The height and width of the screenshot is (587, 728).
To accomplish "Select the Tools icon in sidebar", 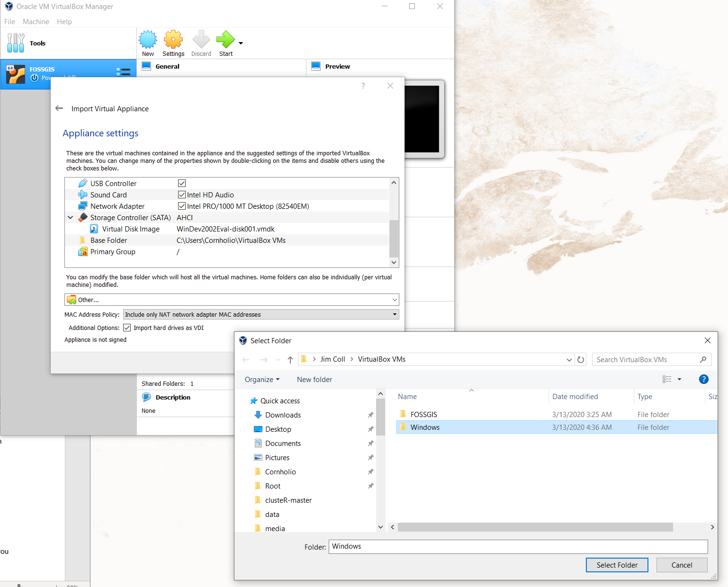I will point(16,43).
